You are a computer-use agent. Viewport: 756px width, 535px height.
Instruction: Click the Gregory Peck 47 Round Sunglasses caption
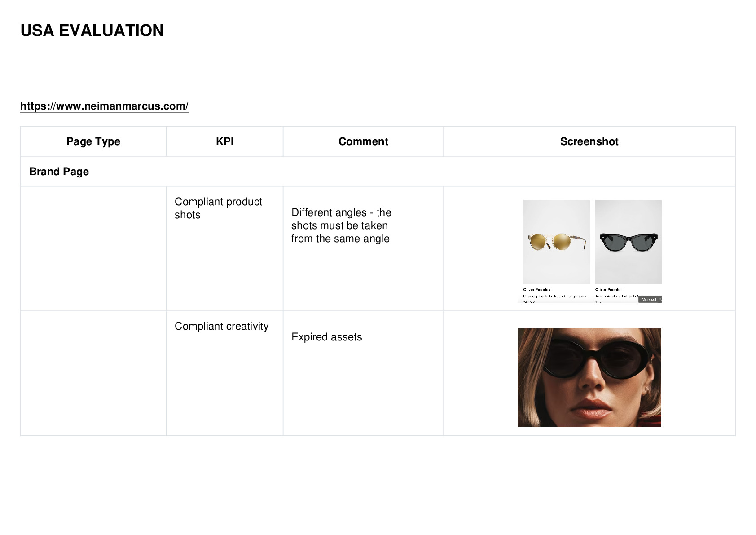coord(555,296)
